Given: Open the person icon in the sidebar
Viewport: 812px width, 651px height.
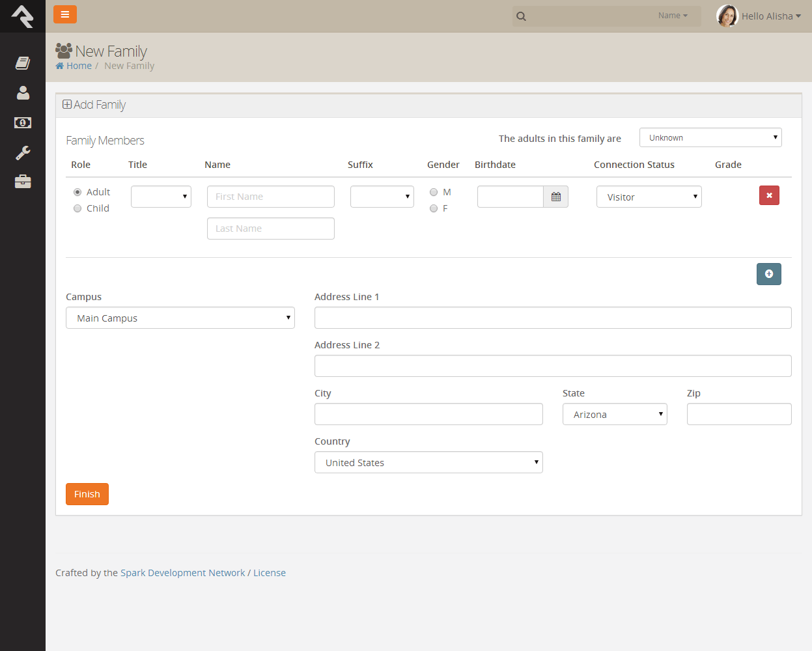Looking at the screenshot, I should 23,92.
